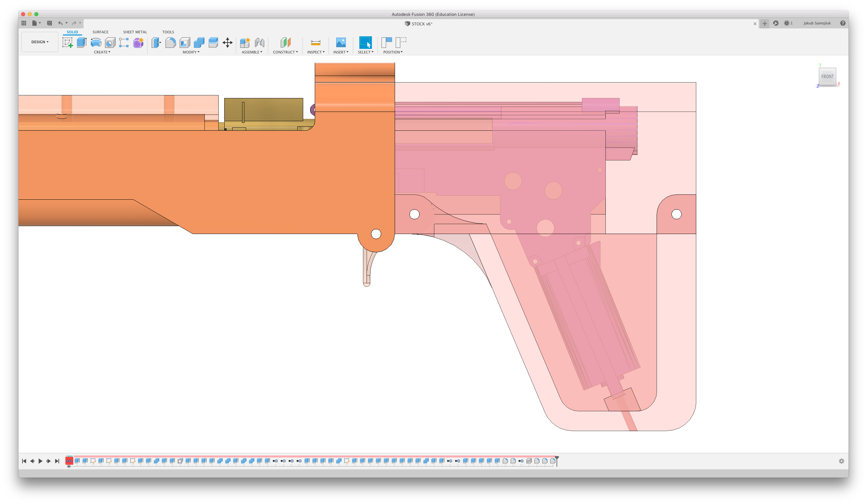Toggle the window Select tool

(x=365, y=43)
